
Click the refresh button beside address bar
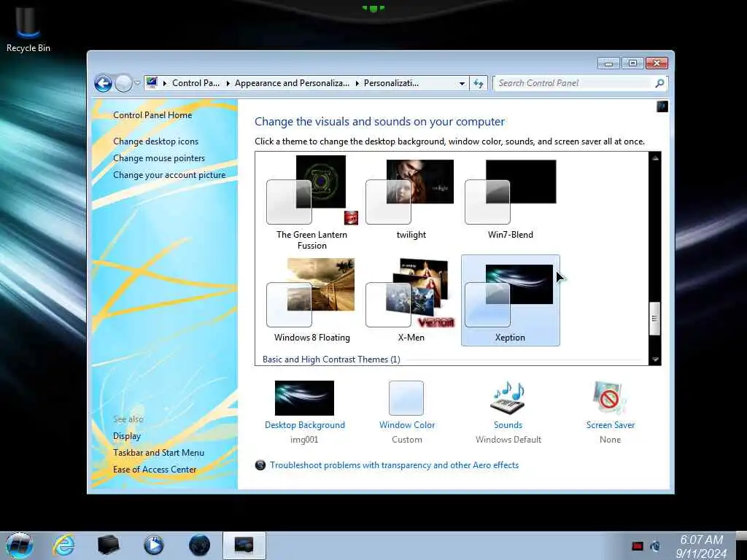[479, 83]
